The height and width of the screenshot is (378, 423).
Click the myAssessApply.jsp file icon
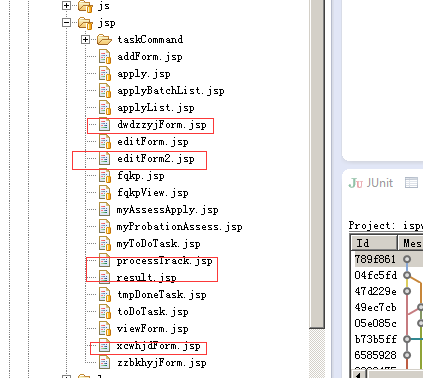point(105,209)
